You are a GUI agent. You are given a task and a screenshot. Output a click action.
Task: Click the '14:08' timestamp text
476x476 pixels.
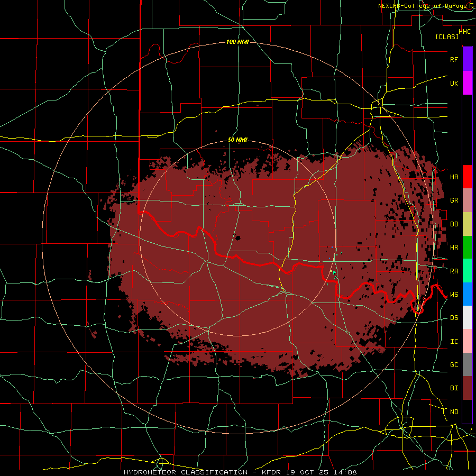(346, 472)
